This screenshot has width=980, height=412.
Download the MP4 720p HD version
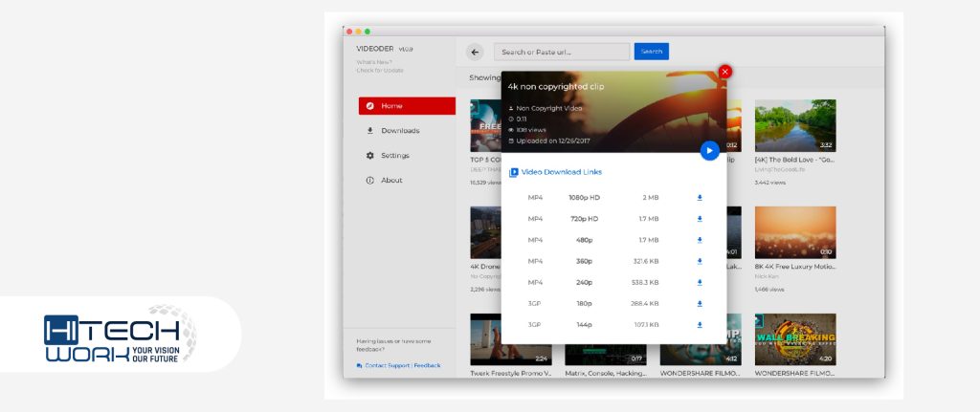point(700,219)
